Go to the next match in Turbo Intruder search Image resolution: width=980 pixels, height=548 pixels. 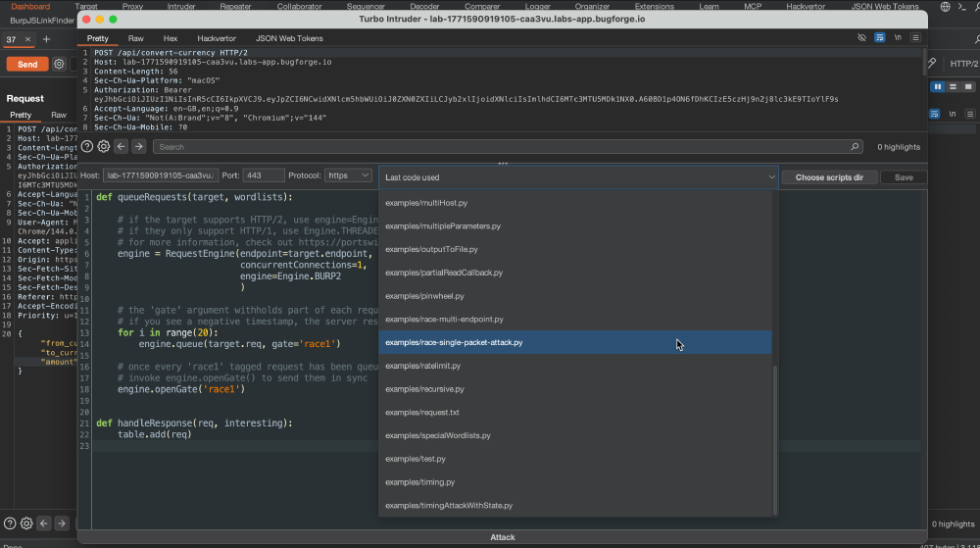(139, 146)
